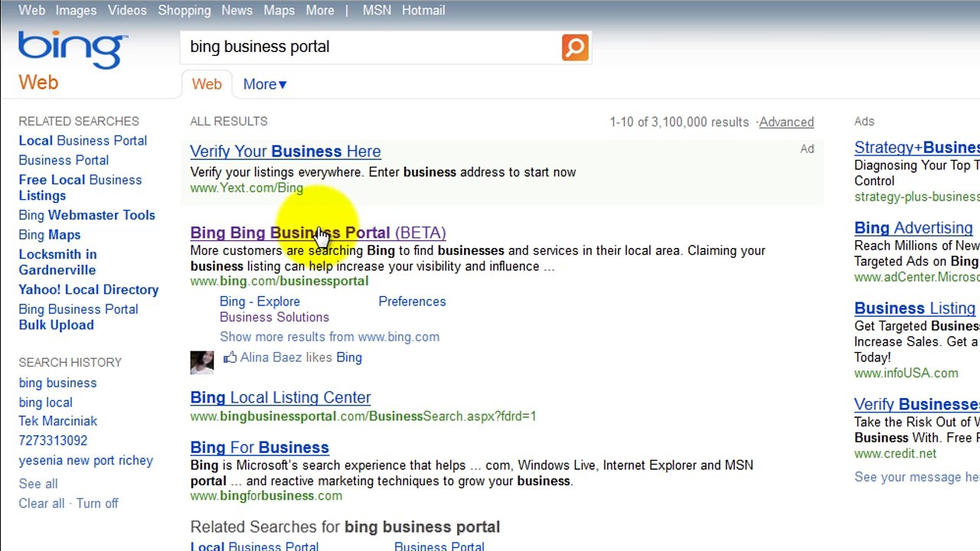Open Alina Baez profile photo thumbnail

[202, 362]
